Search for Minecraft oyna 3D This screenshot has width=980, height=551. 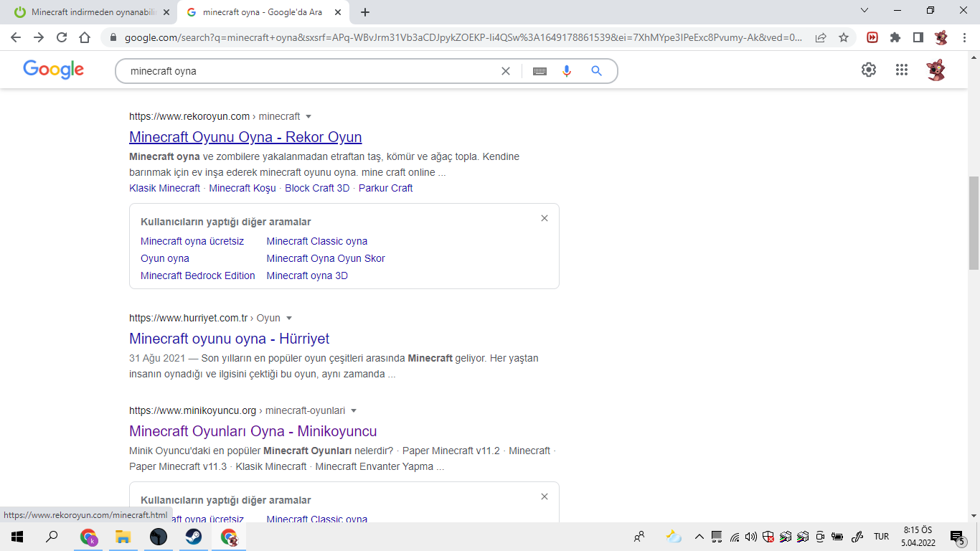(x=307, y=275)
